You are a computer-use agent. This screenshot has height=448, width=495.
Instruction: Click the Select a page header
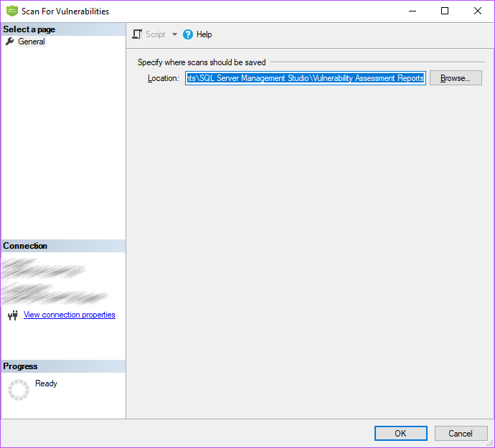click(x=29, y=29)
